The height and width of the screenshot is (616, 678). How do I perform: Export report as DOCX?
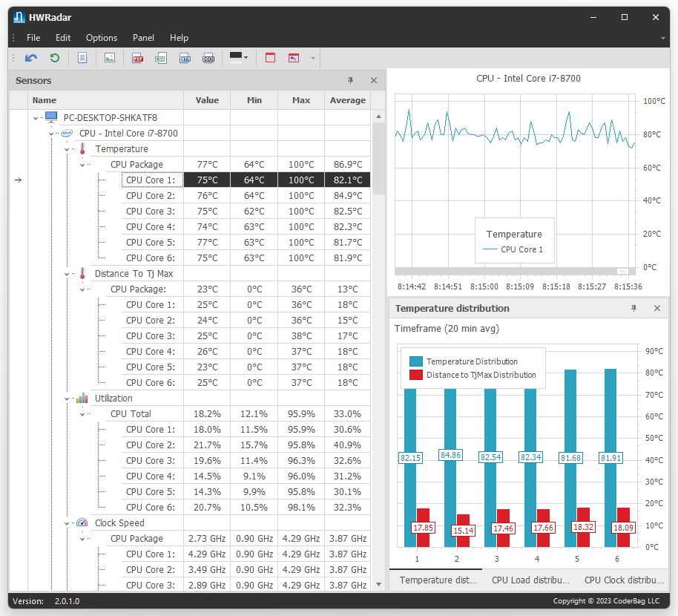(208, 58)
